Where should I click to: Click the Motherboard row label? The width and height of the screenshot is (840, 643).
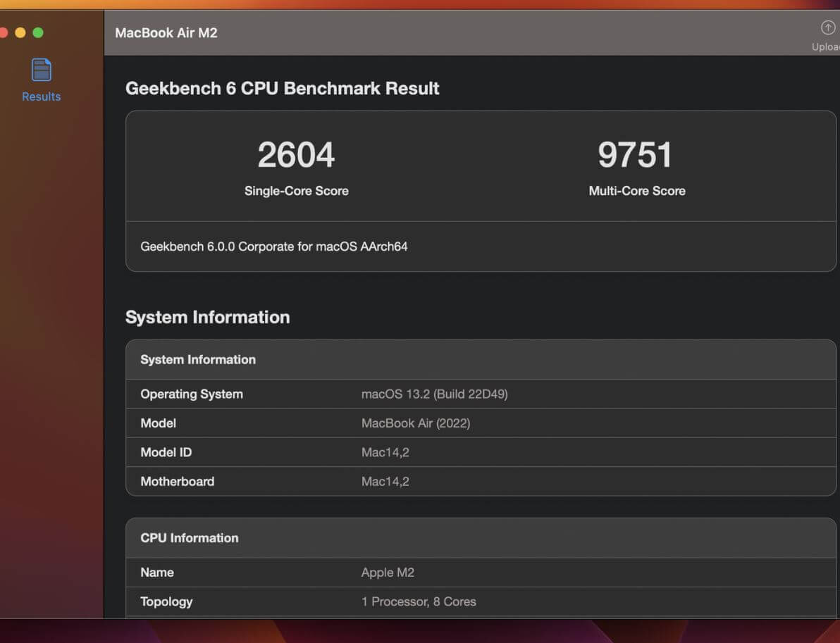(x=178, y=481)
